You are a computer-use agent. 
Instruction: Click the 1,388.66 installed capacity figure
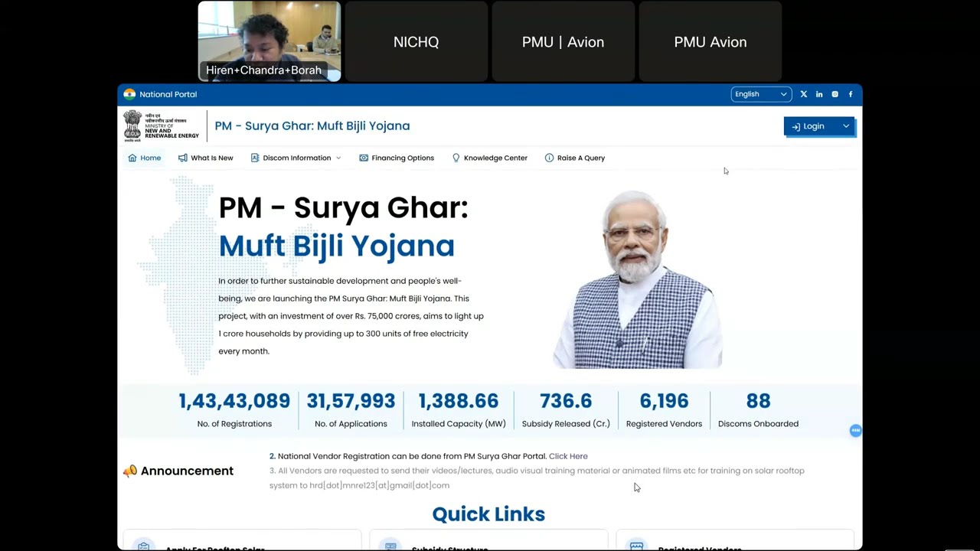point(459,401)
